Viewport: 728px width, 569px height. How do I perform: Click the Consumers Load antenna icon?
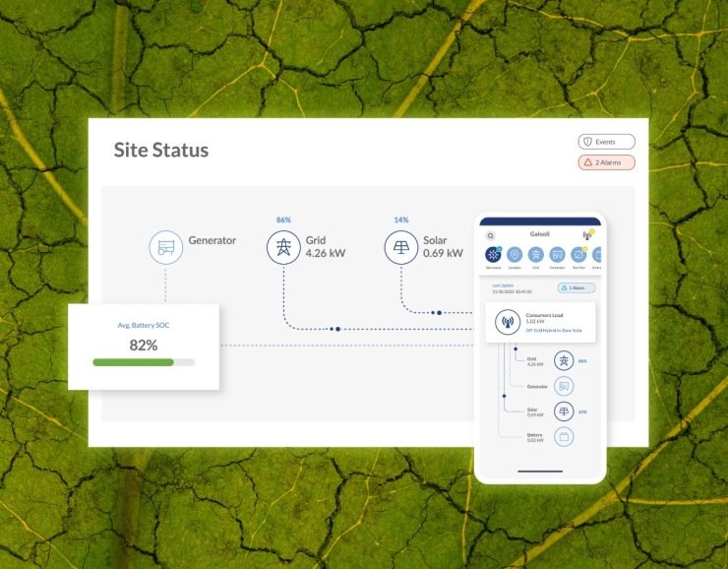pyautogui.click(x=508, y=322)
